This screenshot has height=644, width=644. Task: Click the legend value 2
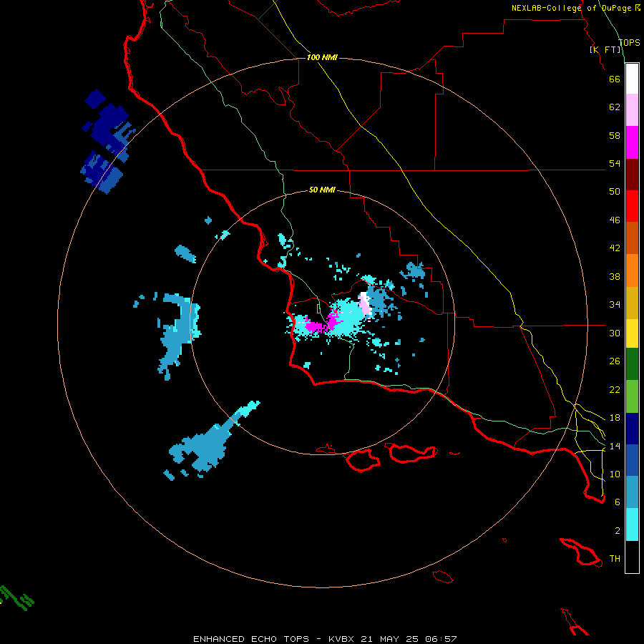point(617,531)
